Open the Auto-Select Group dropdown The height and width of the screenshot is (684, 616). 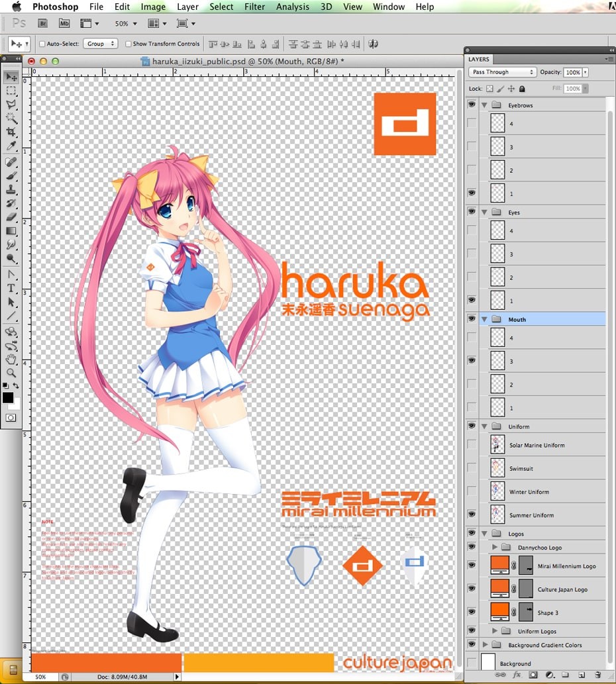tap(100, 44)
